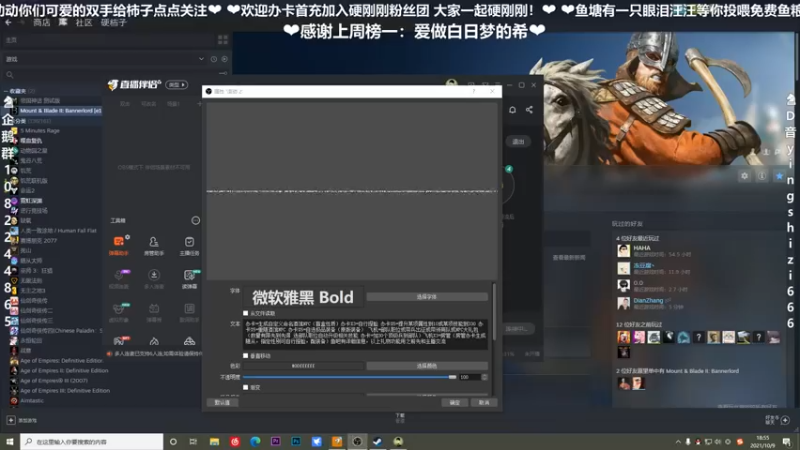Open the 虚拟形象 tool icon
Viewport: 800px width, 450px height.
click(x=119, y=312)
